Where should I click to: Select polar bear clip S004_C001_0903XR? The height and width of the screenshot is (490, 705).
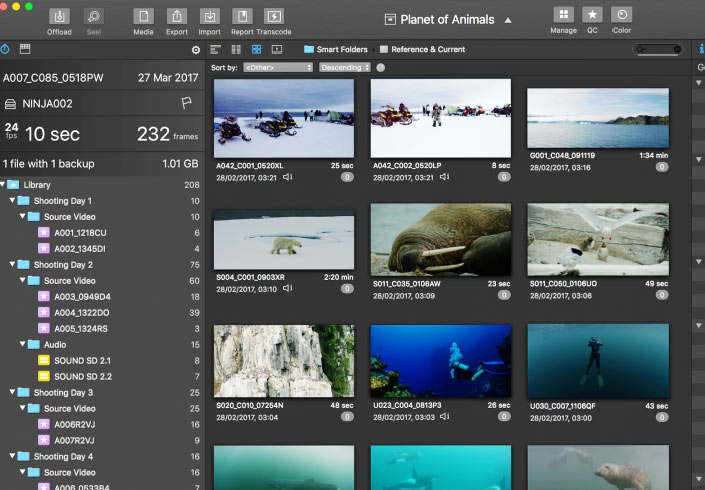click(x=284, y=240)
